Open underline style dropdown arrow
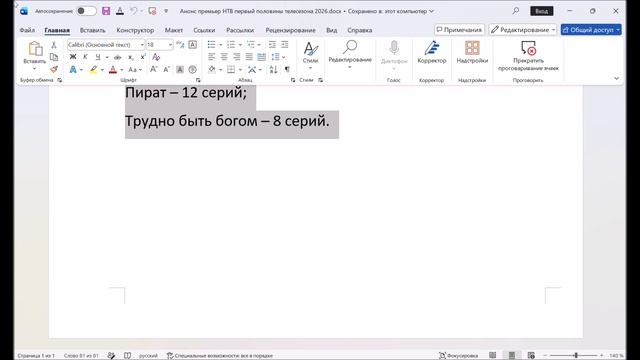 coord(107,57)
